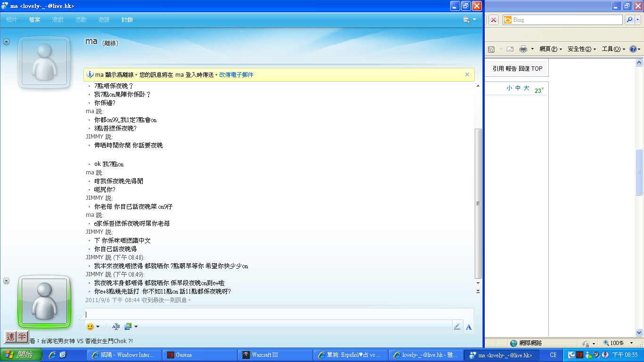Expand the Print dropdown arrow in Internet Explorer
Viewport: 644px width, 362px height.
[x=532, y=49]
